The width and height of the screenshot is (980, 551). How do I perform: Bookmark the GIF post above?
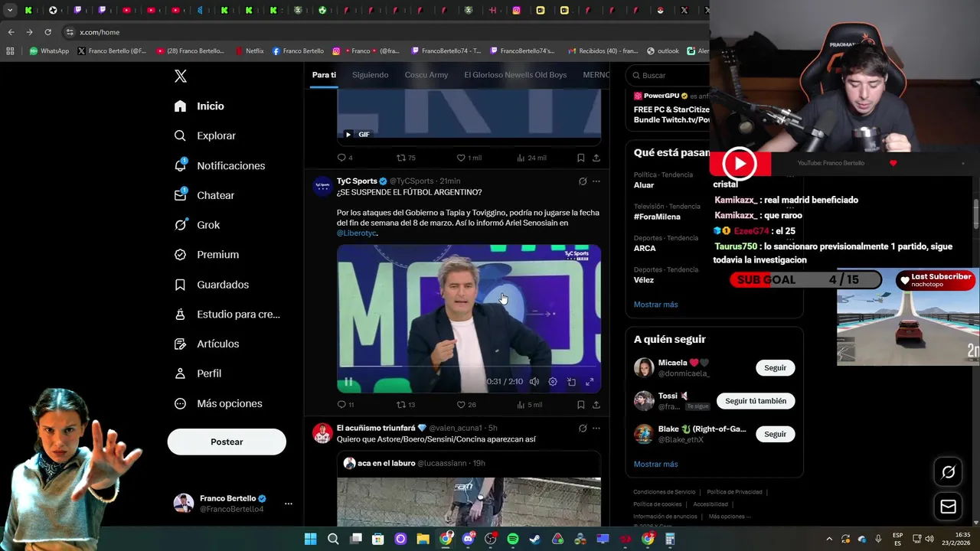pos(580,158)
